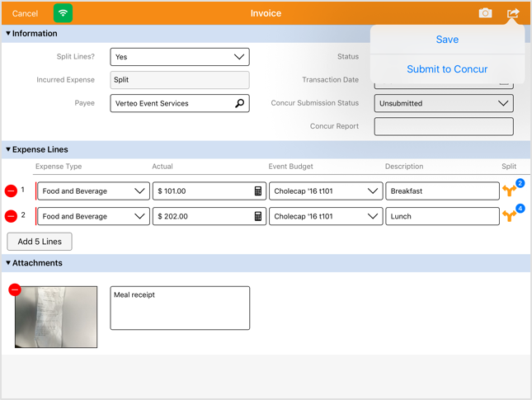Collapse the Expense Lines section
This screenshot has height=400, width=532.
coord(8,150)
